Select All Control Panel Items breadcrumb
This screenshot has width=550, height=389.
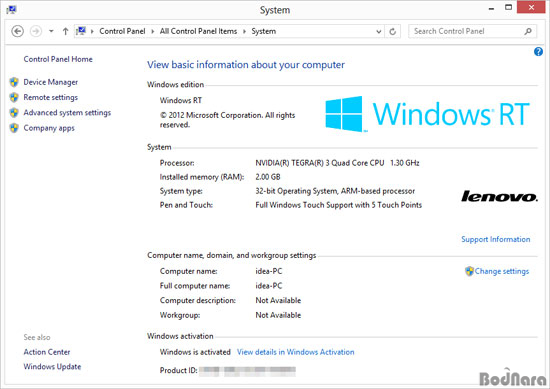[198, 31]
